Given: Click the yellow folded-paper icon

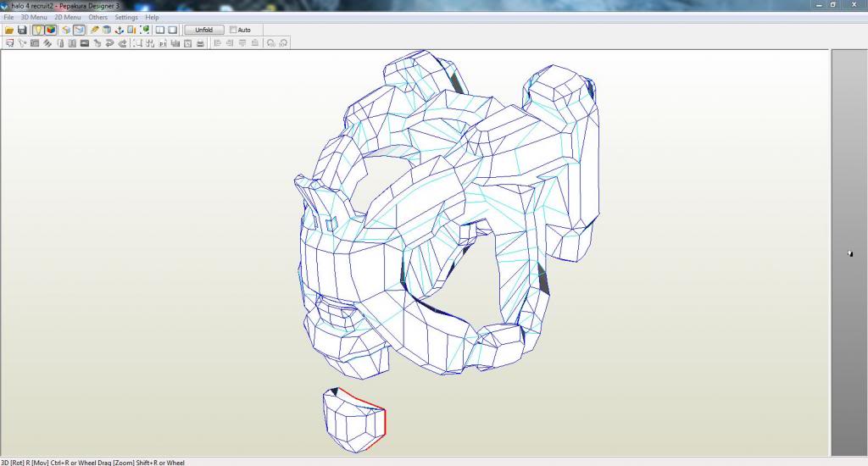Looking at the screenshot, I should tap(66, 30).
